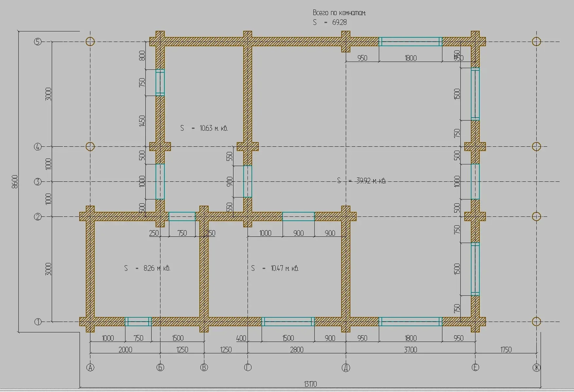Screen dimensions: 574x392
Task: Select axis marker circle "А"
Action: pyautogui.click(x=90, y=367)
